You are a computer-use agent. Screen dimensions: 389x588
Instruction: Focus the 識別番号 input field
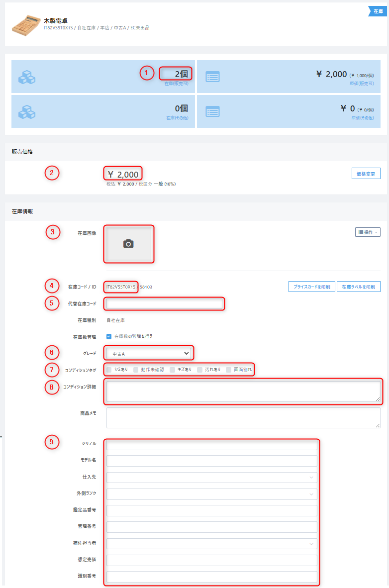(x=211, y=577)
